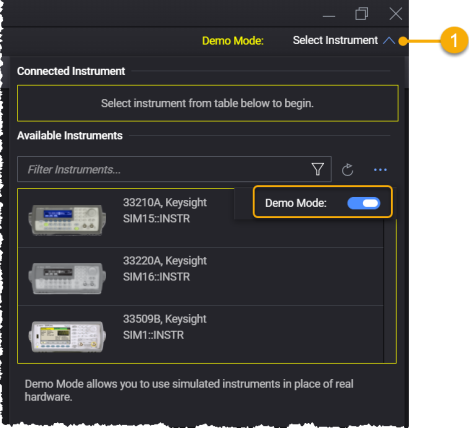Click the Demo Mode popup menu label

pyautogui.click(x=296, y=203)
